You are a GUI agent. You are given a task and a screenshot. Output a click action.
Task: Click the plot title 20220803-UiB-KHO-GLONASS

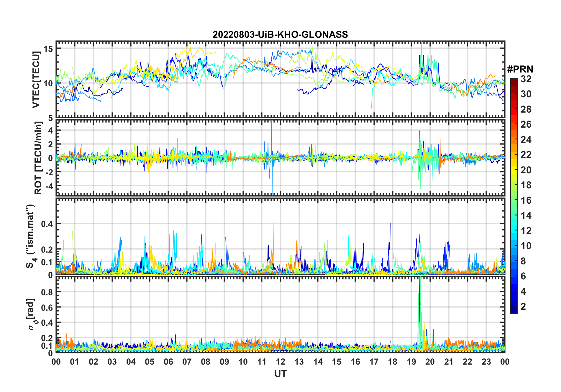[x=280, y=35]
